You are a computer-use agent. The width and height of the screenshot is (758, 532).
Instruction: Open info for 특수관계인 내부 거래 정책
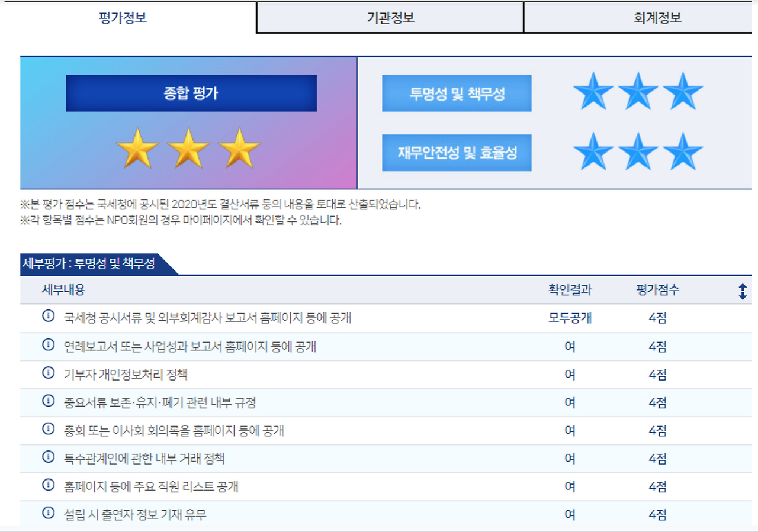[x=48, y=459]
